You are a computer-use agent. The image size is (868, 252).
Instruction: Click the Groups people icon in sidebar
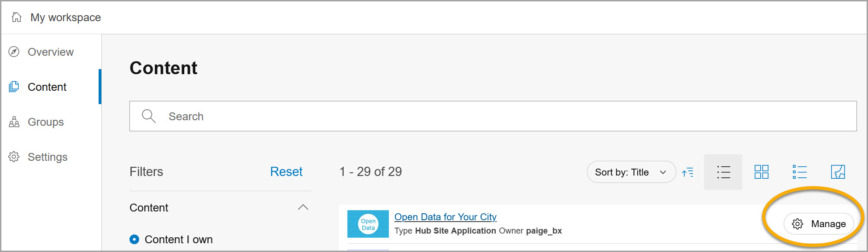[14, 122]
